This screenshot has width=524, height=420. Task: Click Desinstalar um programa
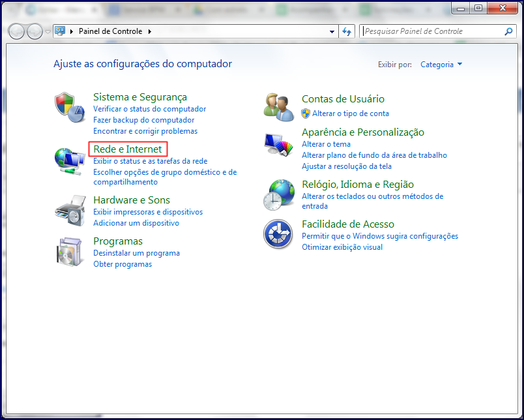pos(136,253)
